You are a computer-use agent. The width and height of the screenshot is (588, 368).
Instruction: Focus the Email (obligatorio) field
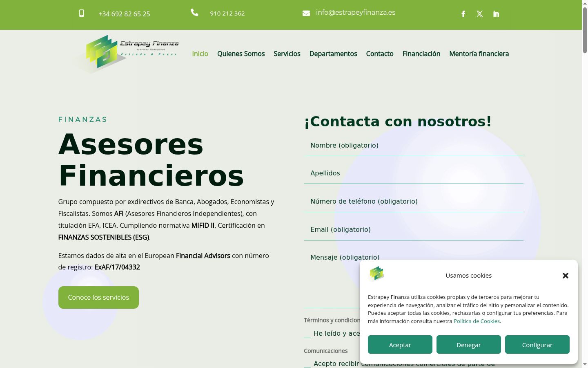(x=414, y=230)
